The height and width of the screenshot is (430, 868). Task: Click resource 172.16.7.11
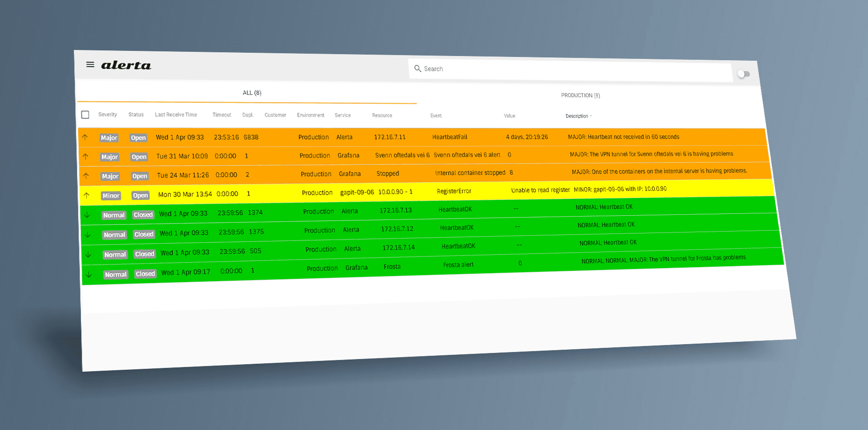(x=390, y=137)
